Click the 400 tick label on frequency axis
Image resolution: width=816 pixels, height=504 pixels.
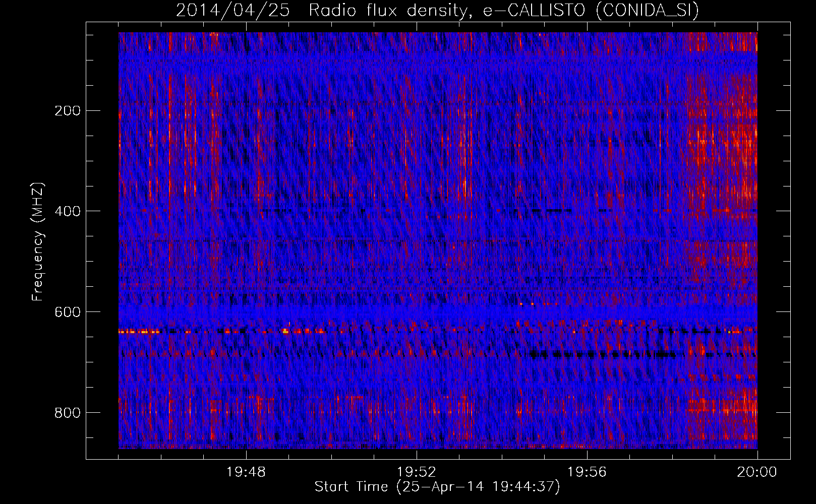click(x=68, y=211)
